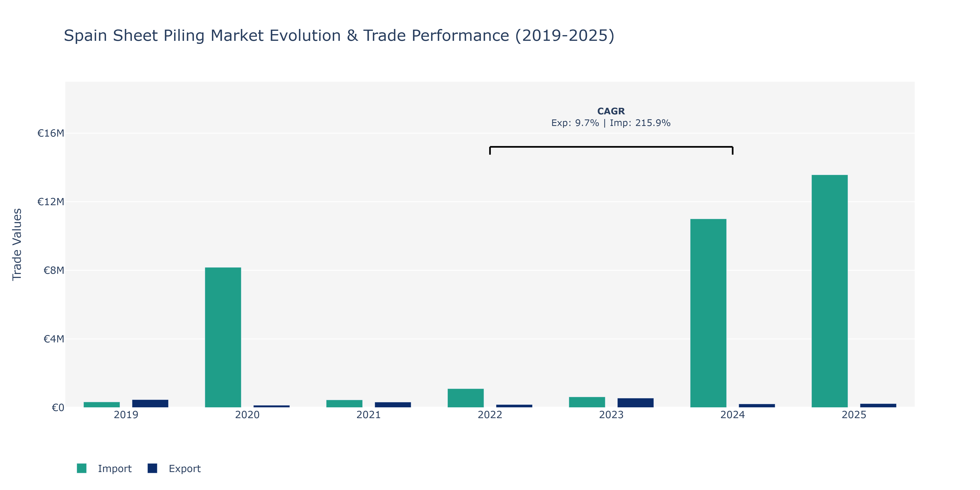The image size is (980, 490).
Task: Click the teal Import legend swatch
Action: click(81, 468)
